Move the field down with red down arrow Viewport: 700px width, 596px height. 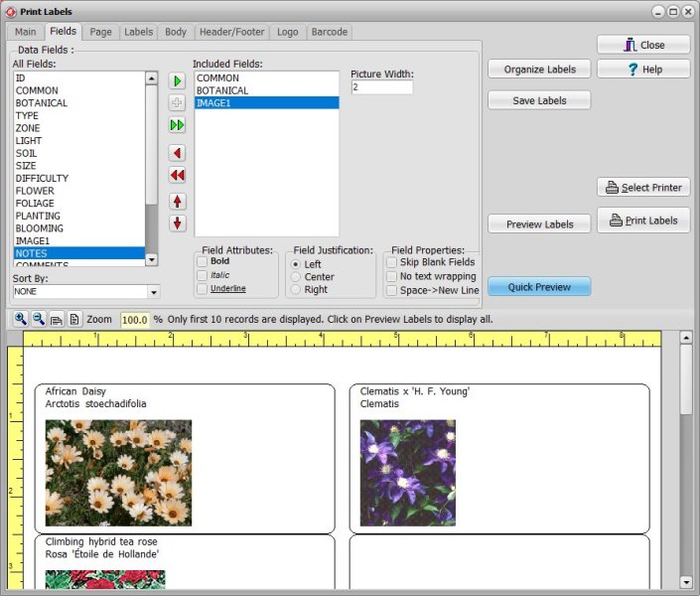(177, 223)
